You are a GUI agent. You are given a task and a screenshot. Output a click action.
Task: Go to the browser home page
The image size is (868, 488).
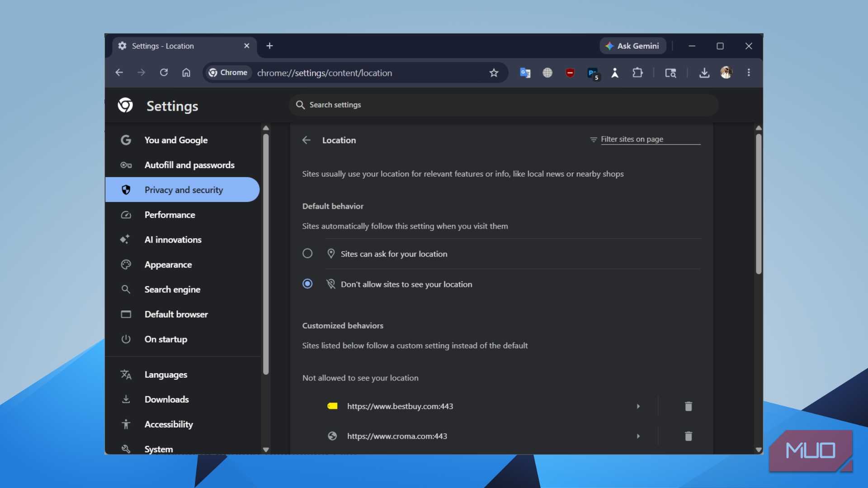click(x=186, y=73)
